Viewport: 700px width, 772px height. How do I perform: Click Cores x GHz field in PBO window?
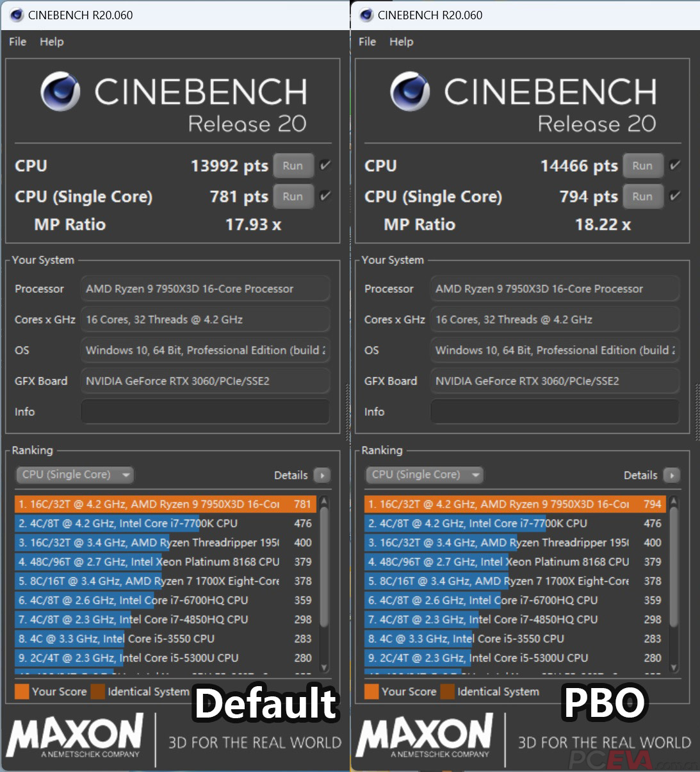pos(555,320)
